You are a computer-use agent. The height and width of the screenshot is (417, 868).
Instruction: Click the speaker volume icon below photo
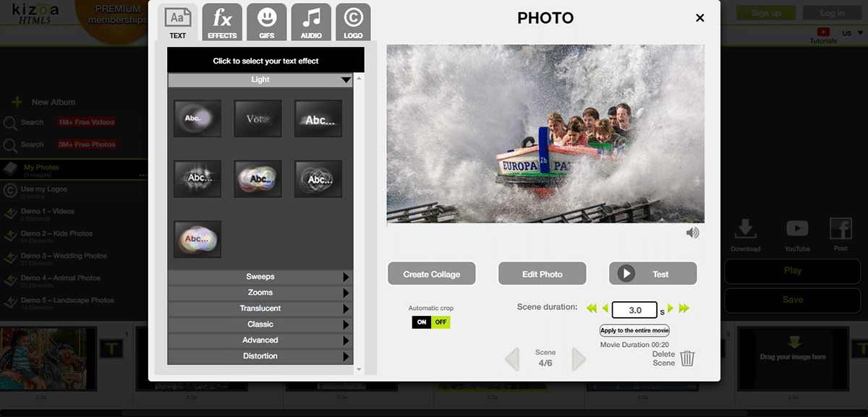pyautogui.click(x=692, y=233)
